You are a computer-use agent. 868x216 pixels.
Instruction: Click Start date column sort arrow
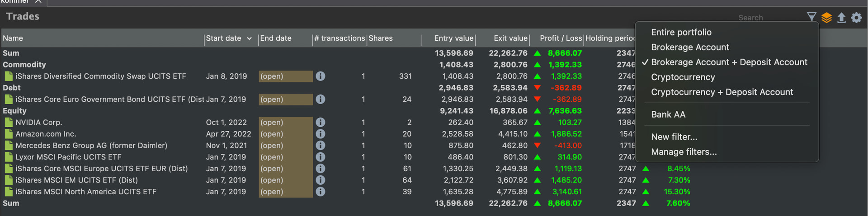pyautogui.click(x=249, y=38)
